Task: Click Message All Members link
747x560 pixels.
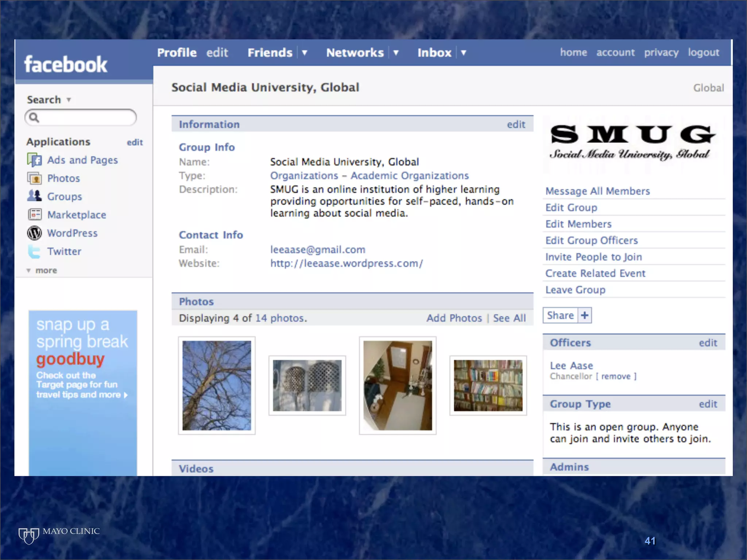Action: (x=597, y=191)
